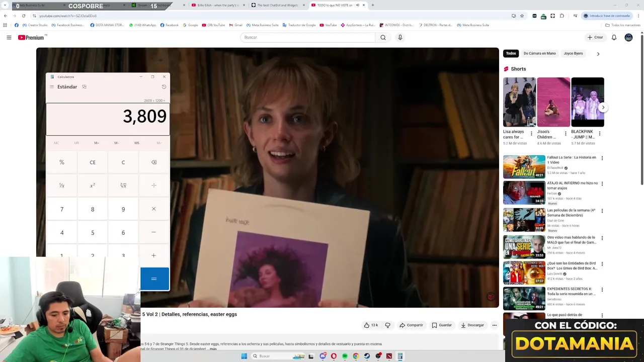The height and width of the screenshot is (362, 644).
Task: Bookmark this page with star icon
Action: point(522,16)
